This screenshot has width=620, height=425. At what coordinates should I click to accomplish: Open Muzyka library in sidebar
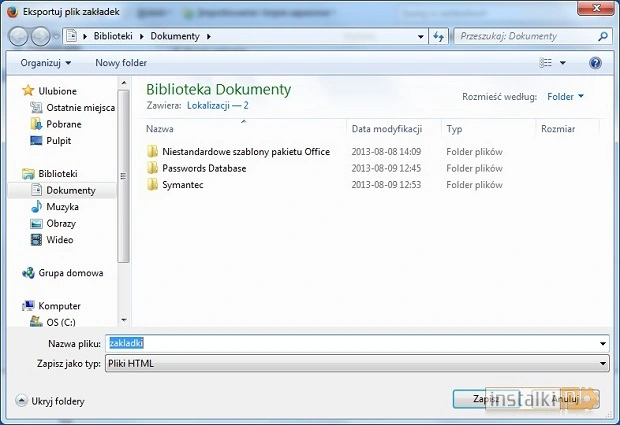(62, 207)
